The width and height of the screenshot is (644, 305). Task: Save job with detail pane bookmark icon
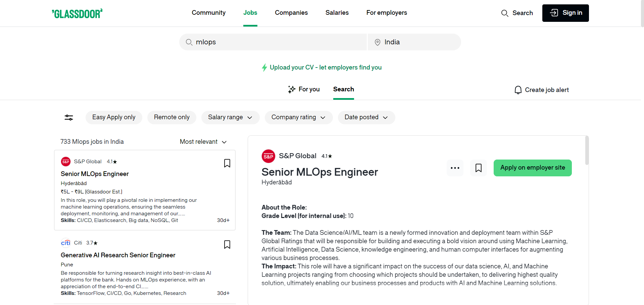click(479, 168)
